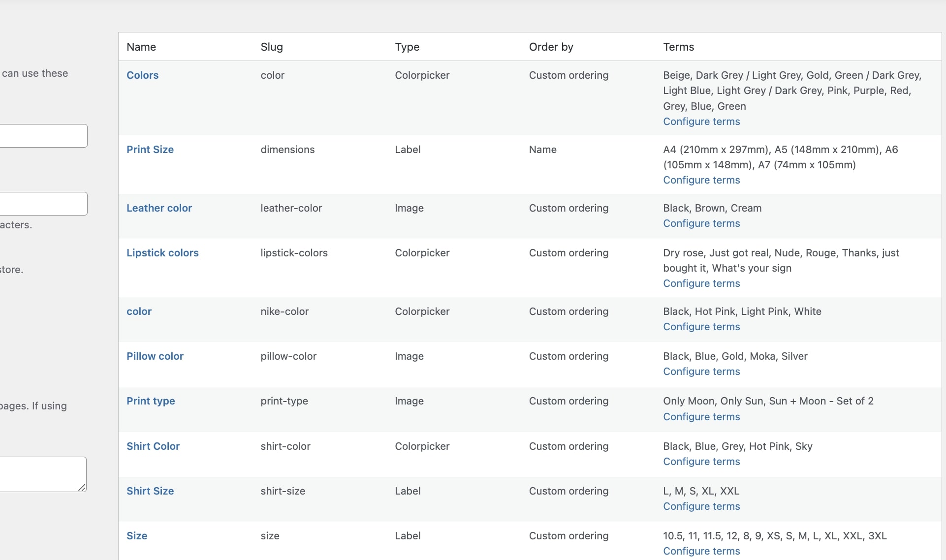This screenshot has height=560, width=946.
Task: Click the first text input on left form
Action: pyautogui.click(x=43, y=136)
